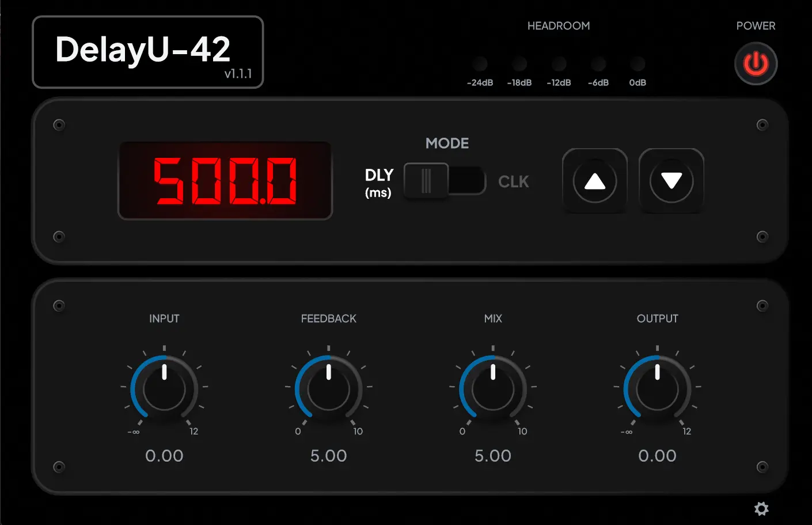Click the -24dB headroom LED
The width and height of the screenshot is (812, 525).
click(480, 63)
